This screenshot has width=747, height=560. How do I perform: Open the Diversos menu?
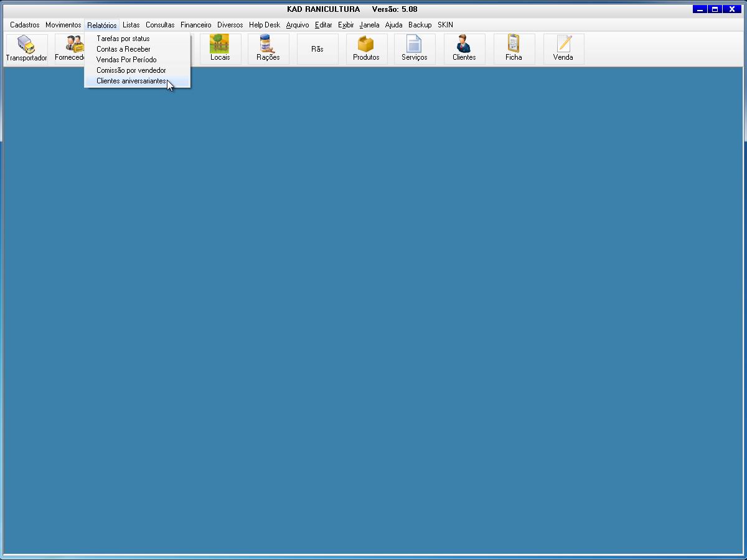[x=230, y=25]
